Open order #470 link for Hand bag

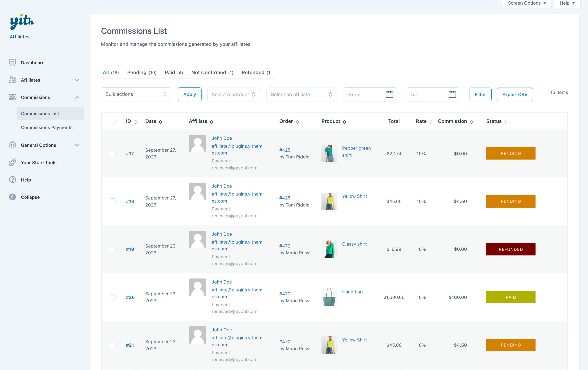coord(285,294)
